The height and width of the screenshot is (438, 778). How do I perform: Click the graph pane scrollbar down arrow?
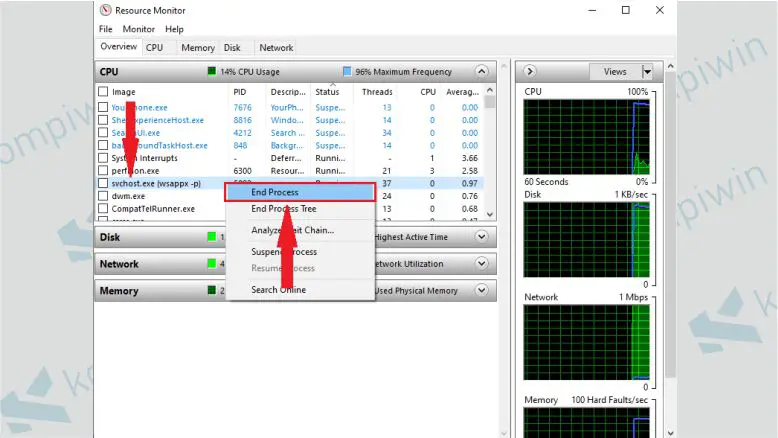670,433
